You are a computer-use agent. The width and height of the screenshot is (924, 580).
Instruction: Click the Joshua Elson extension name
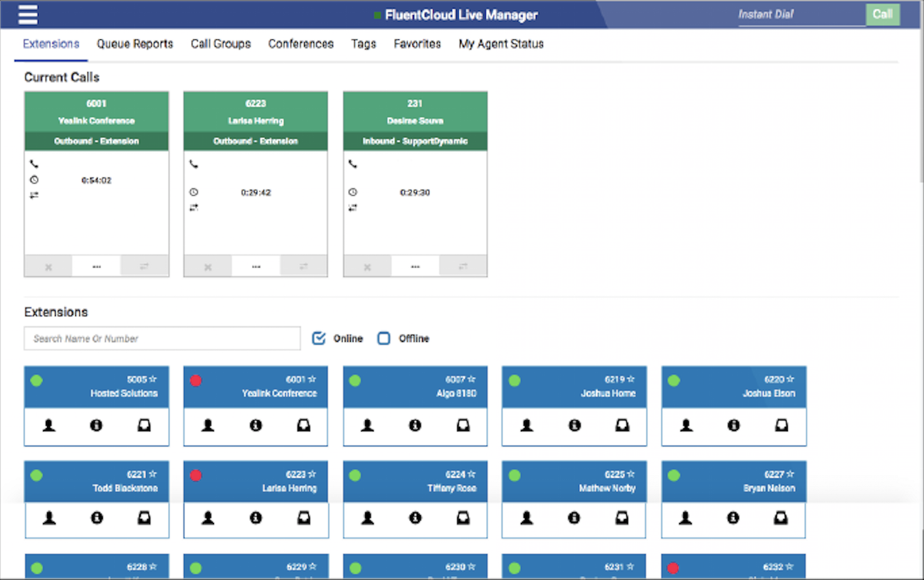[769, 393]
